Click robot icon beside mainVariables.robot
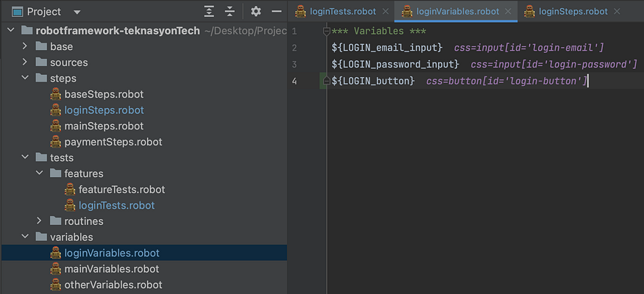Viewport: 644px width, 294px height. tap(55, 269)
